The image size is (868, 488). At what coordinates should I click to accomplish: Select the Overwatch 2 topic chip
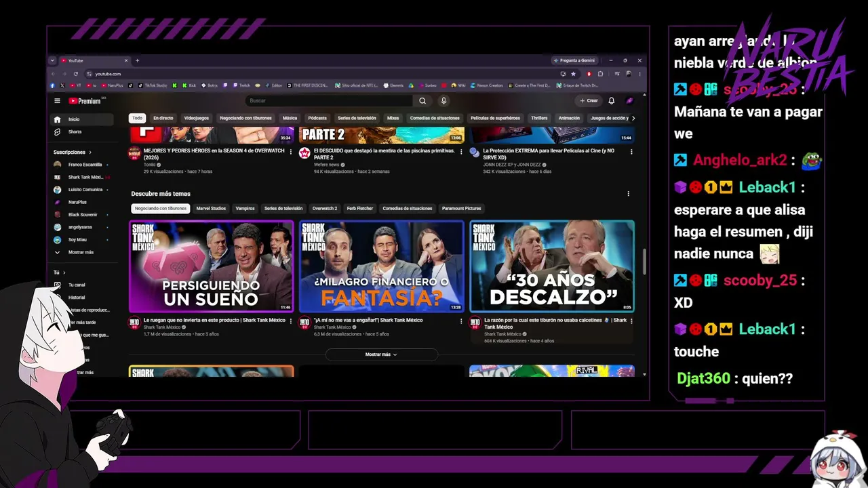[325, 209]
